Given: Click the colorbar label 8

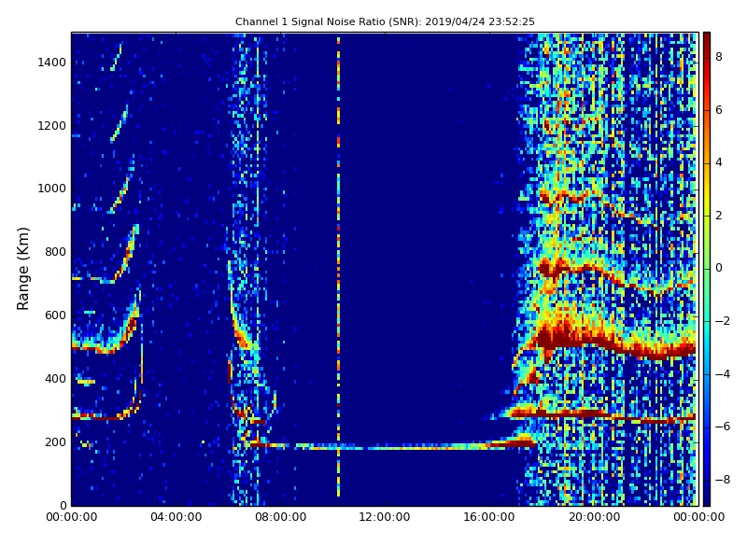Looking at the screenshot, I should (719, 57).
